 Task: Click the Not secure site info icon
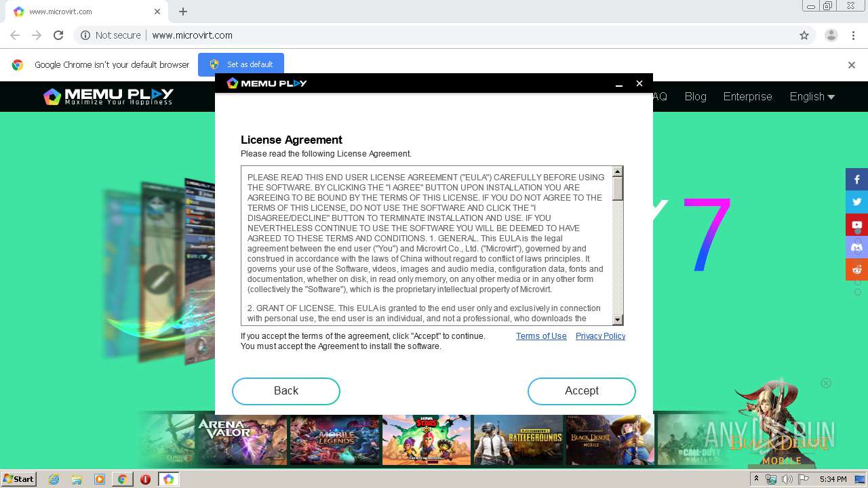click(85, 35)
